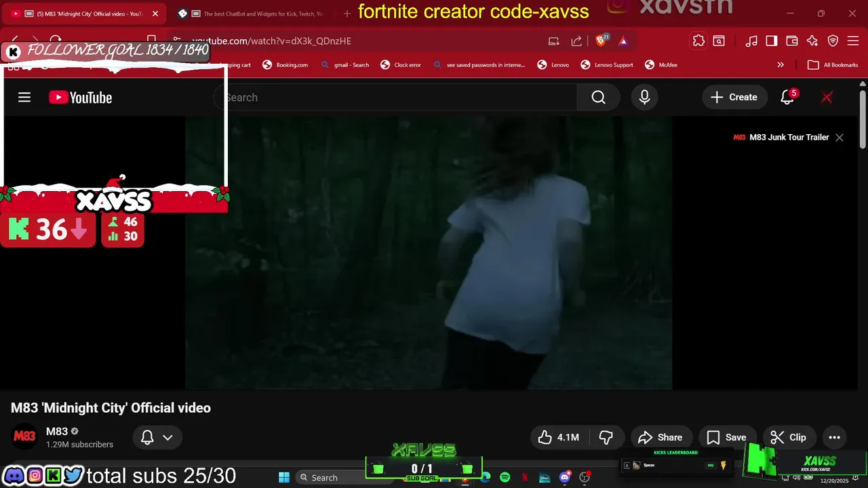Screen dimensions: 868x488
Task: Open Brave Rewards triangle icon
Action: [x=623, y=41]
